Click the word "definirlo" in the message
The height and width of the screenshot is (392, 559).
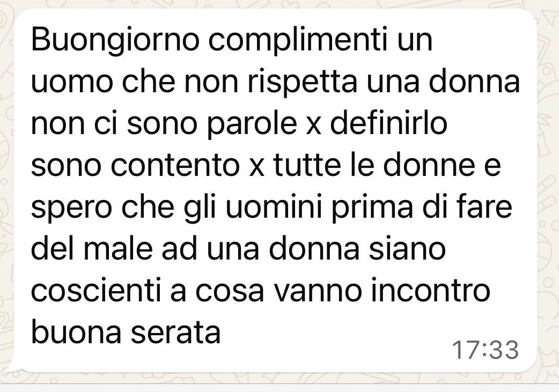tap(388, 123)
